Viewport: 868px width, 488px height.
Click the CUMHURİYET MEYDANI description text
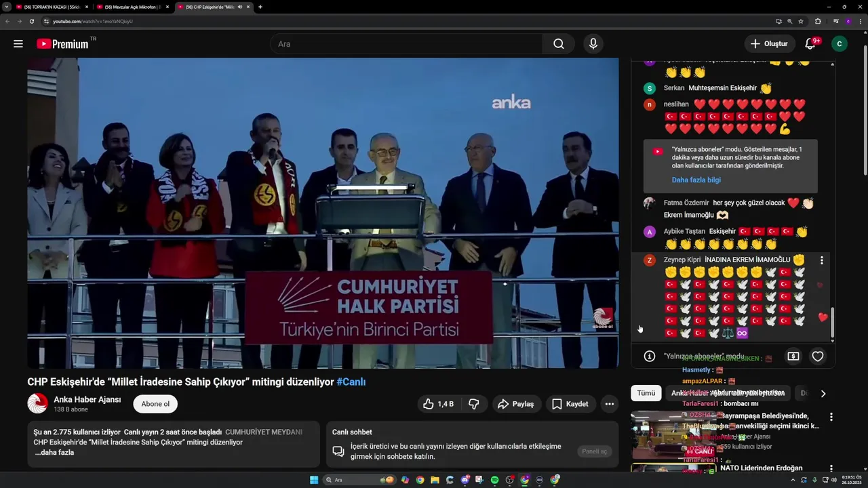pyautogui.click(x=264, y=432)
